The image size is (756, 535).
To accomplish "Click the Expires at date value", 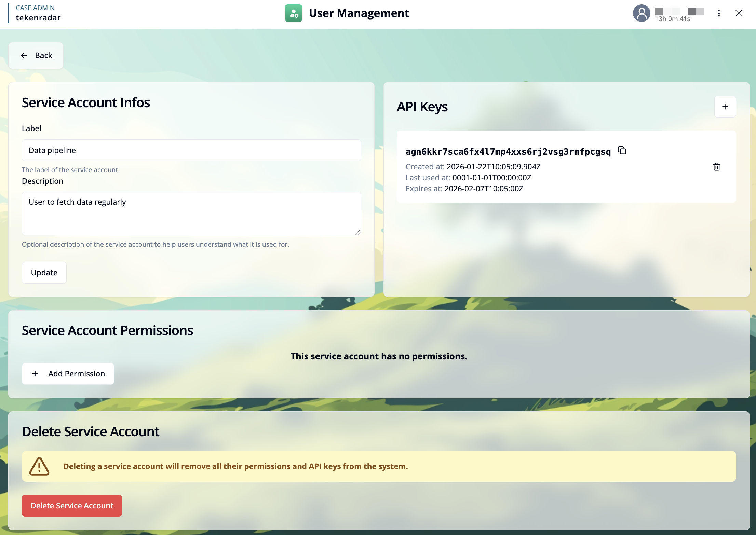I will coord(484,189).
